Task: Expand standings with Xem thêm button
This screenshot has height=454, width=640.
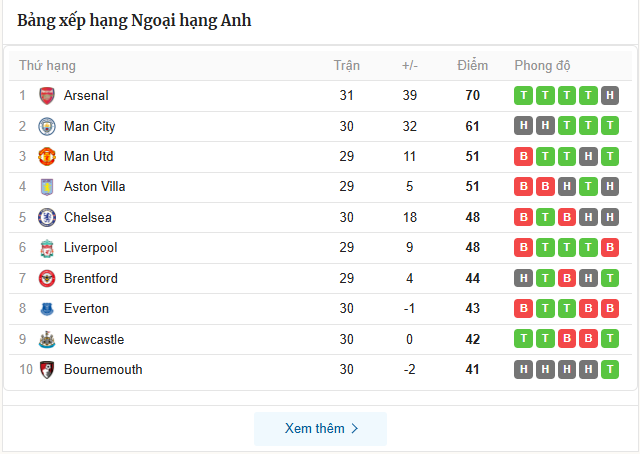Action: click(320, 428)
